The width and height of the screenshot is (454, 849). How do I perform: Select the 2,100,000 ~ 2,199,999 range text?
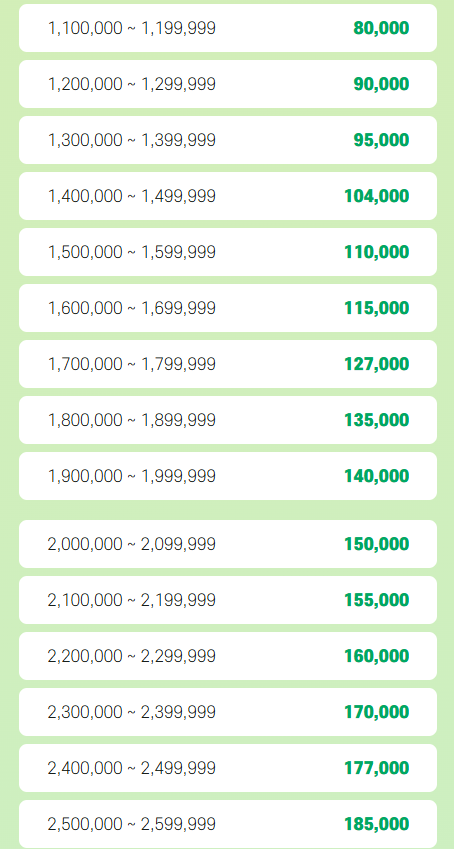tap(132, 600)
